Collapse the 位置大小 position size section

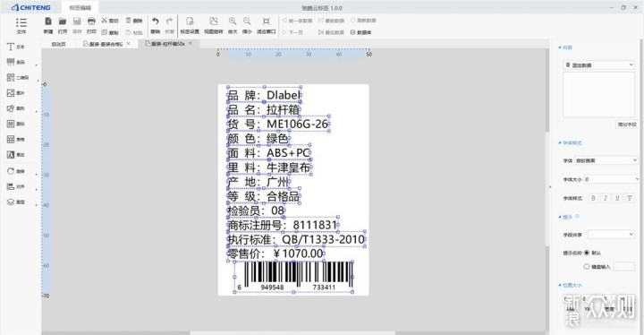pyautogui.click(x=560, y=285)
